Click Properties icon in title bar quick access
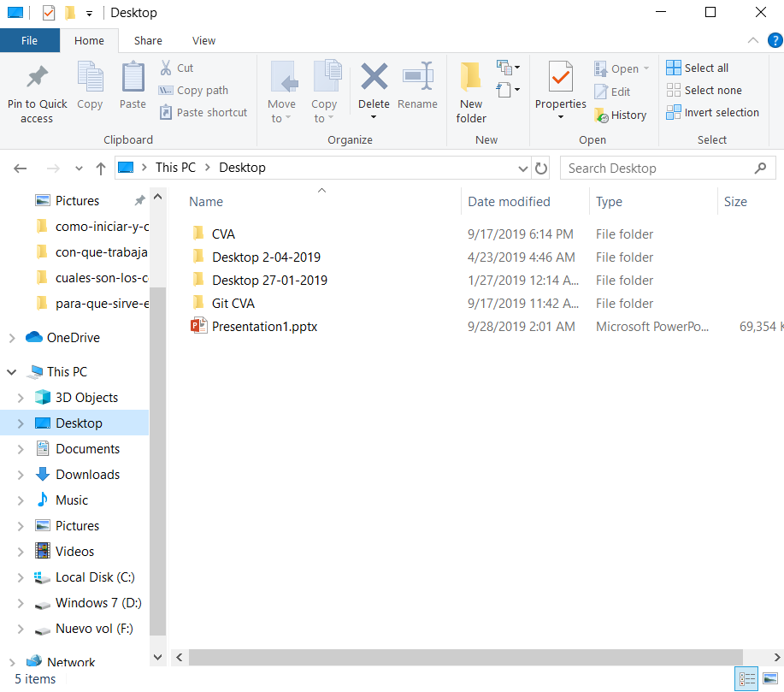The height and width of the screenshot is (692, 784). click(x=49, y=13)
